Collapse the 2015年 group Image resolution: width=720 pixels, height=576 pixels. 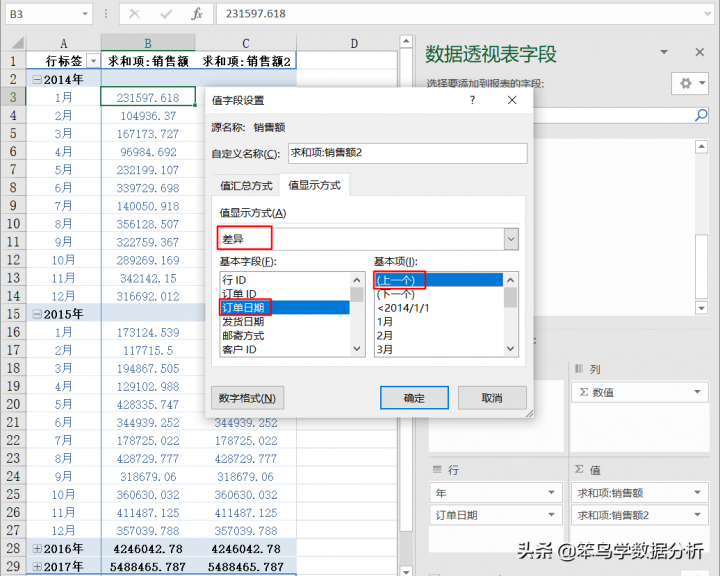(x=37, y=314)
